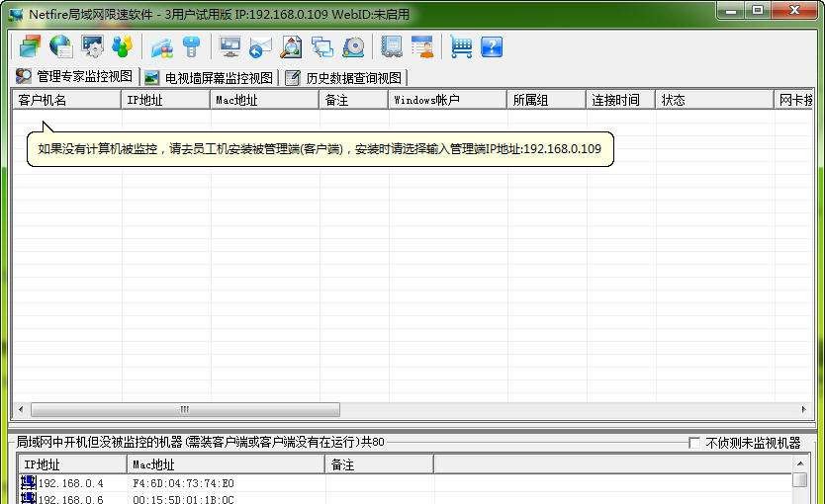
Task: Click the monitor with gear settings icon
Action: click(x=92, y=46)
